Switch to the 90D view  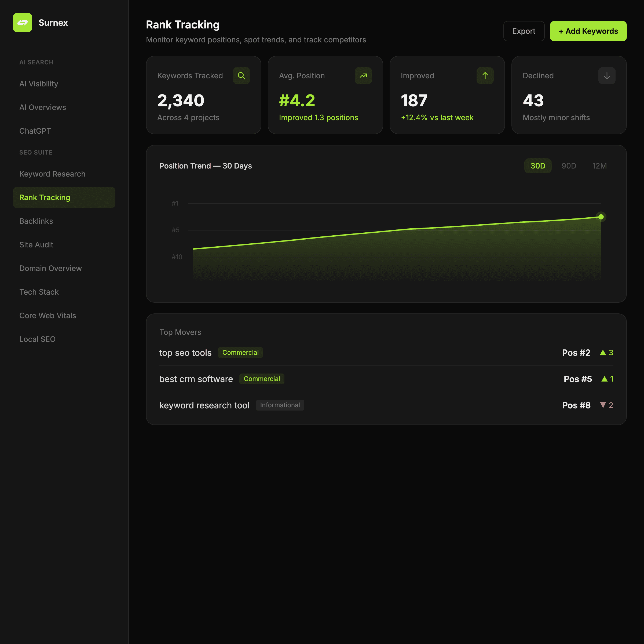pyautogui.click(x=569, y=166)
